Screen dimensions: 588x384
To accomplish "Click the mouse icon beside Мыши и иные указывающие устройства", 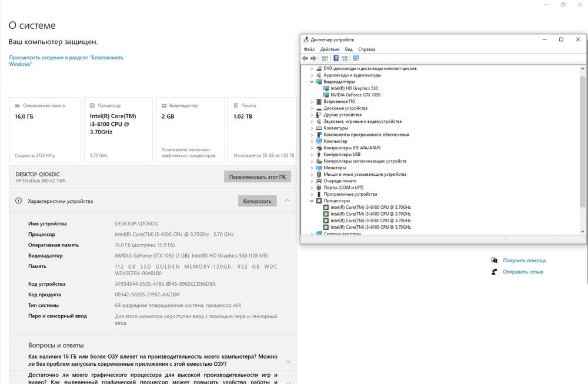I will 319,174.
